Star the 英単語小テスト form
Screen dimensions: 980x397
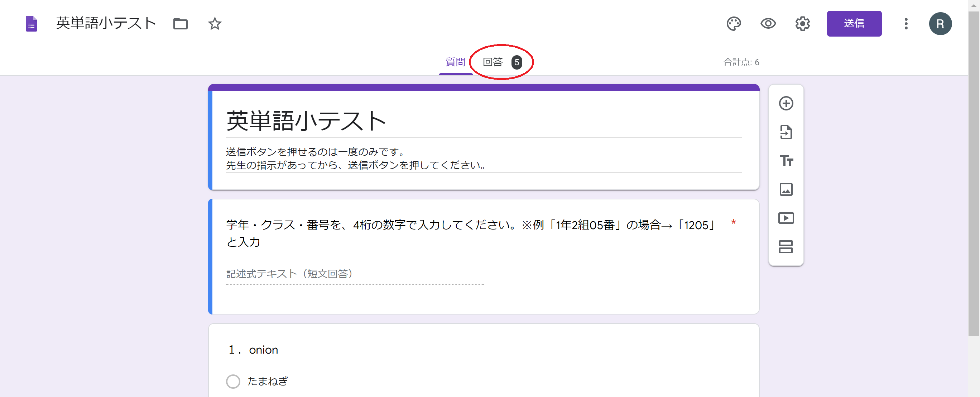[x=215, y=24]
